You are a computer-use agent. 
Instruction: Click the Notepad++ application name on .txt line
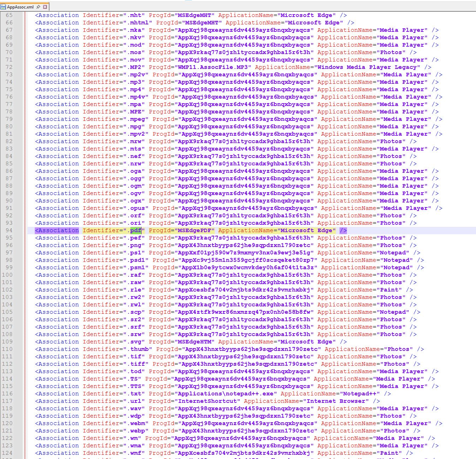[x=360, y=394]
